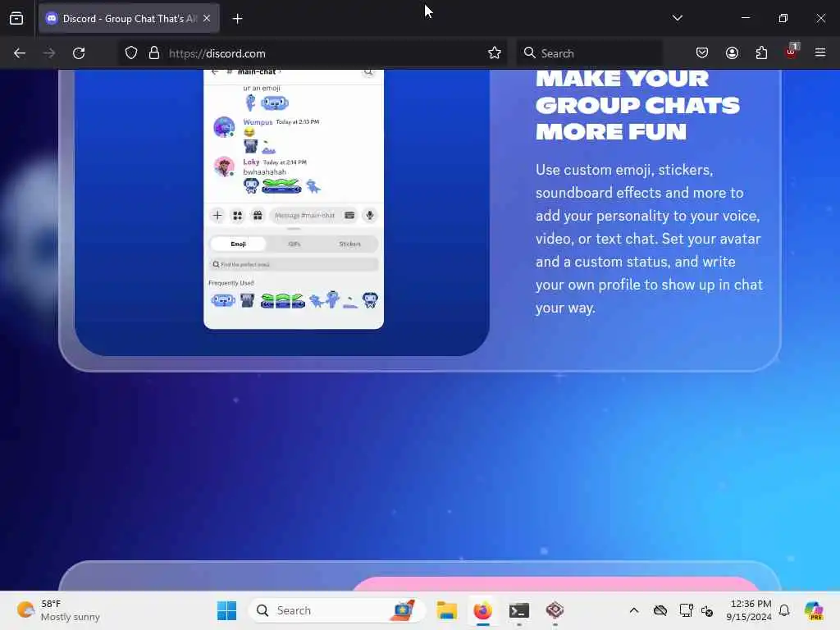
Task: Open the Copilot preview taskbar icon
Action: [814, 610]
